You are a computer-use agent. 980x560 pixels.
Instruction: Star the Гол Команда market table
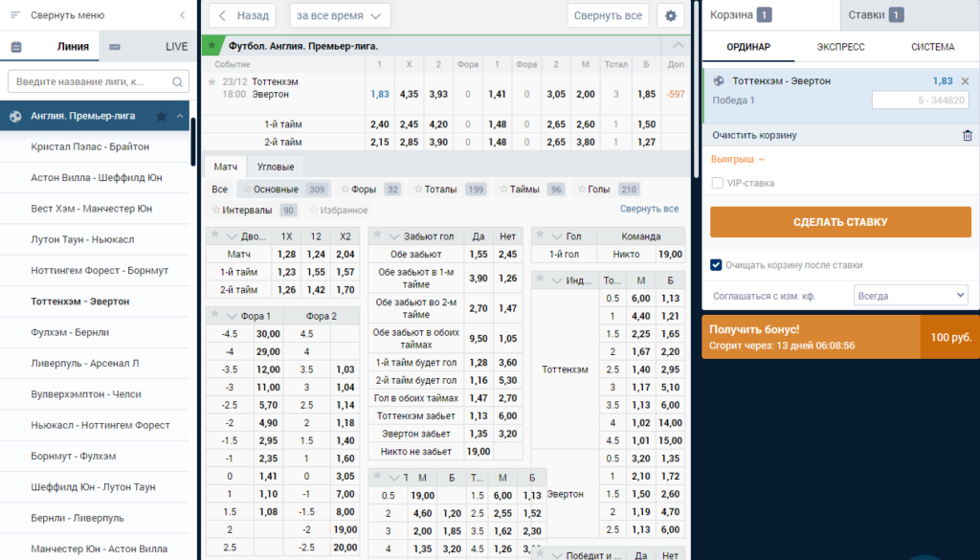(x=540, y=235)
